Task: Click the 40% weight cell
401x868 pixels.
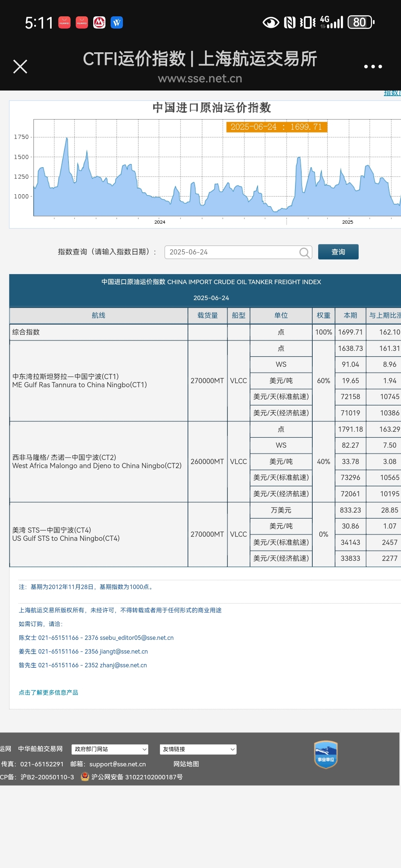Action: [323, 462]
